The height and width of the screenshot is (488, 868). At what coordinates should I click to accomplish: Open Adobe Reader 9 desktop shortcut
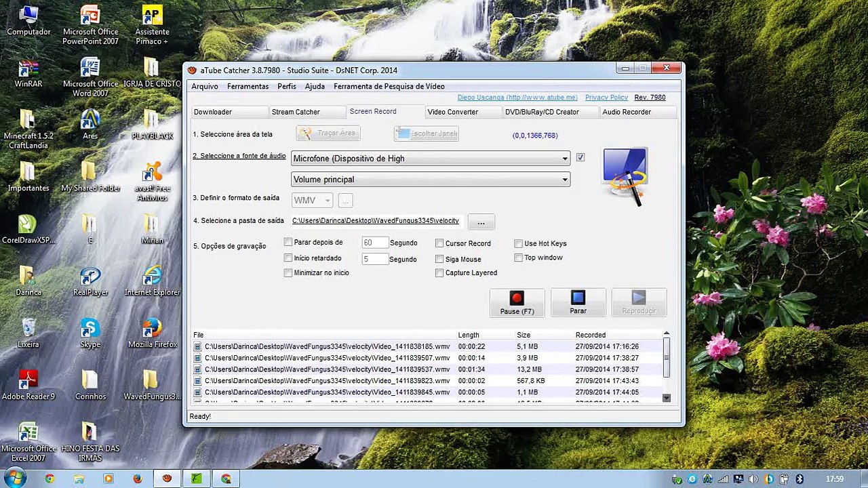pyautogui.click(x=28, y=386)
